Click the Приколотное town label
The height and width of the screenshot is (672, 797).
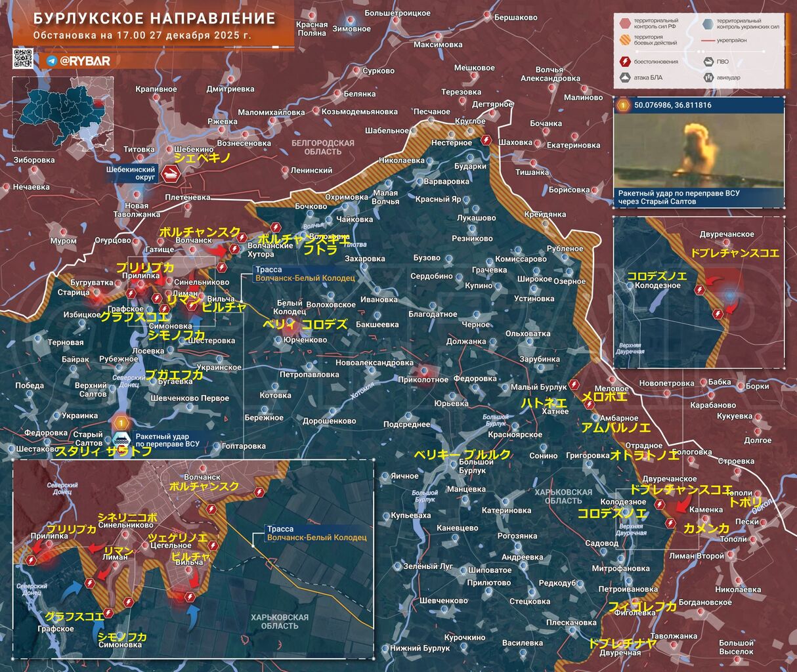[x=423, y=379]
